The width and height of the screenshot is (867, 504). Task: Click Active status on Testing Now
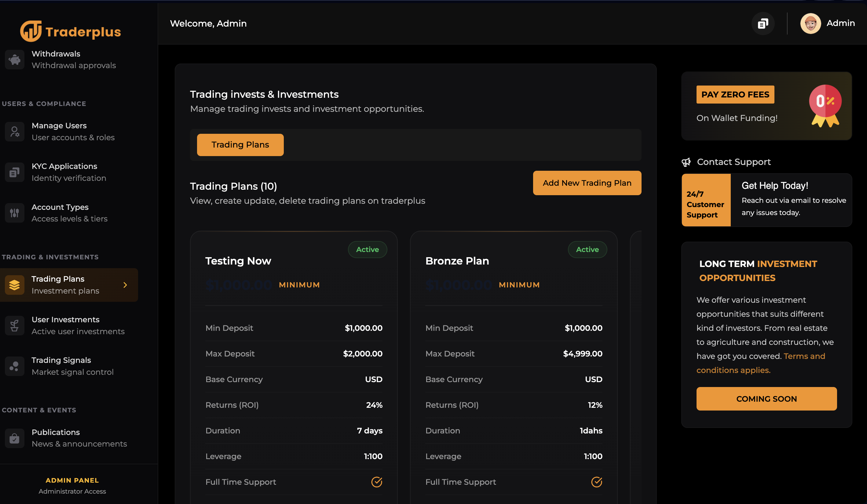(x=368, y=250)
